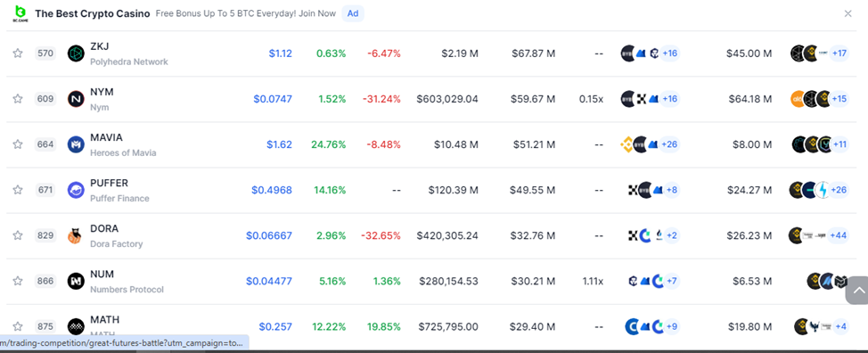Star the NUM row as favorite
This screenshot has width=868, height=353.
(18, 281)
